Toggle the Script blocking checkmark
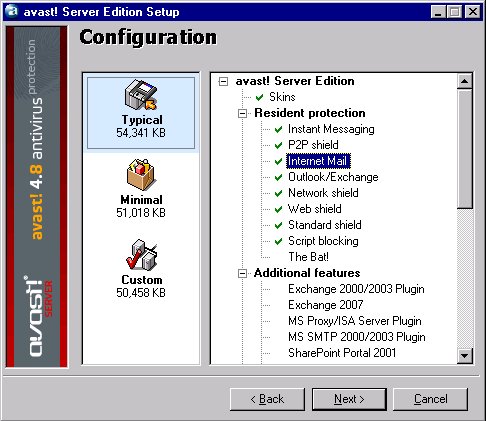Viewport: 486px width, 421px height. tap(278, 241)
